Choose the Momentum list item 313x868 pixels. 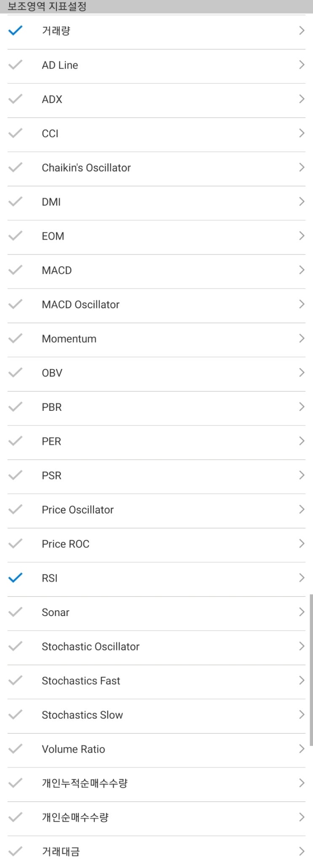click(69, 339)
